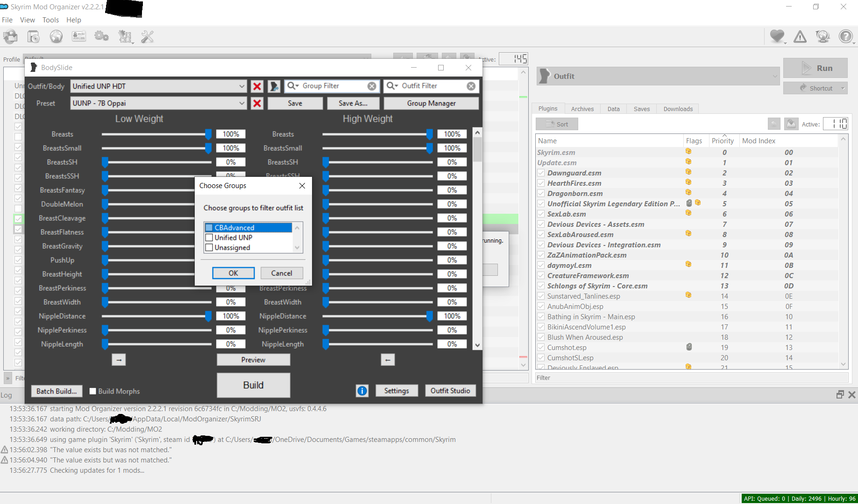Open the Outfit executable dropdown
This screenshot has height=504, width=858.
(x=658, y=76)
